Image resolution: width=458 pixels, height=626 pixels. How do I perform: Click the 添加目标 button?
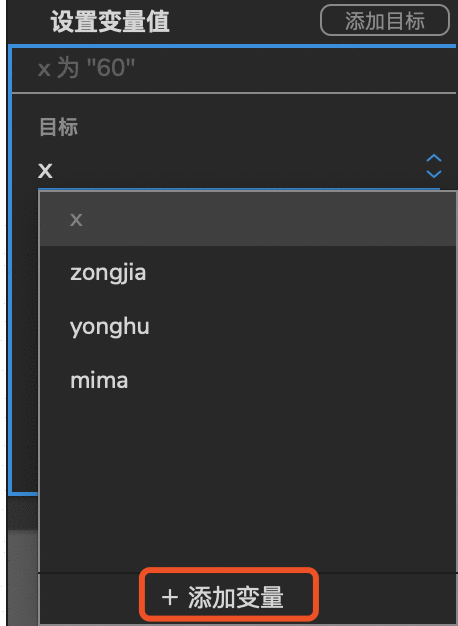[385, 20]
